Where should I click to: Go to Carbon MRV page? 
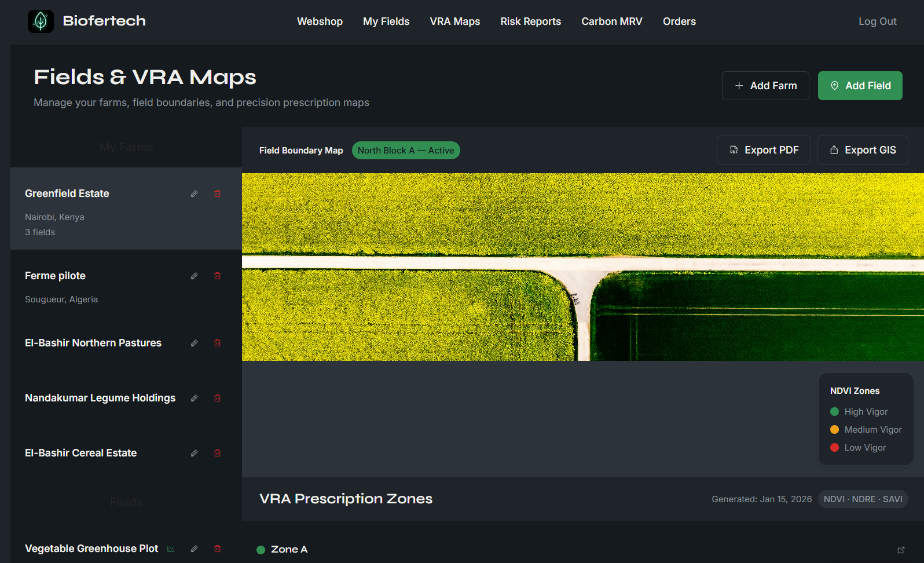(x=611, y=21)
